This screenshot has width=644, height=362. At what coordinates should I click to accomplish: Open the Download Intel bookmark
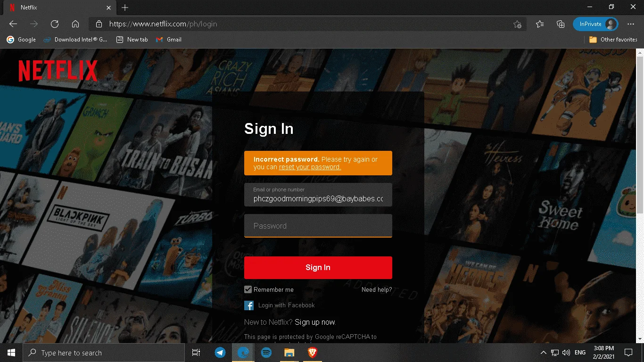click(75, 40)
